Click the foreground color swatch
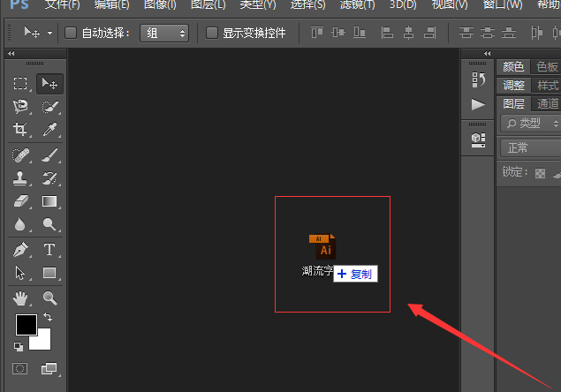561x392 pixels. pos(26,324)
